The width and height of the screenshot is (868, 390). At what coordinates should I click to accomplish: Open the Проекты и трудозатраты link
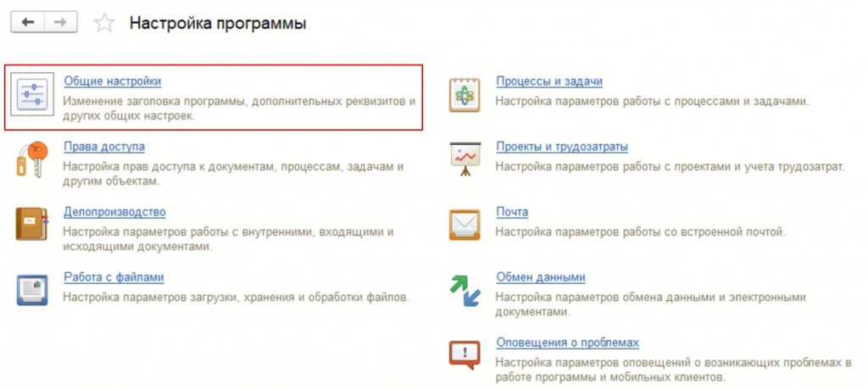[561, 147]
